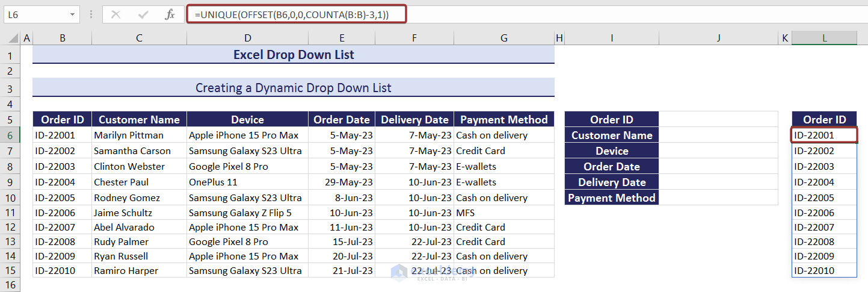
Task: Expand the Name Box dropdown arrow
Action: (73, 14)
